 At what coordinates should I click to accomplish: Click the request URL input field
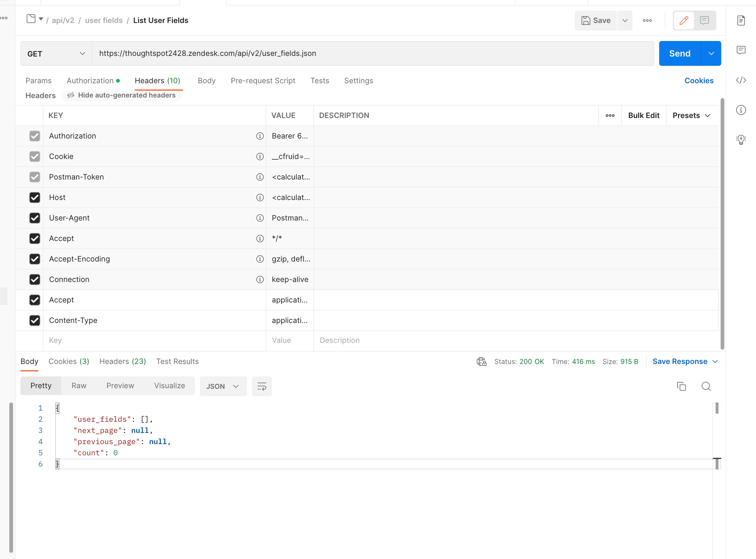point(372,53)
